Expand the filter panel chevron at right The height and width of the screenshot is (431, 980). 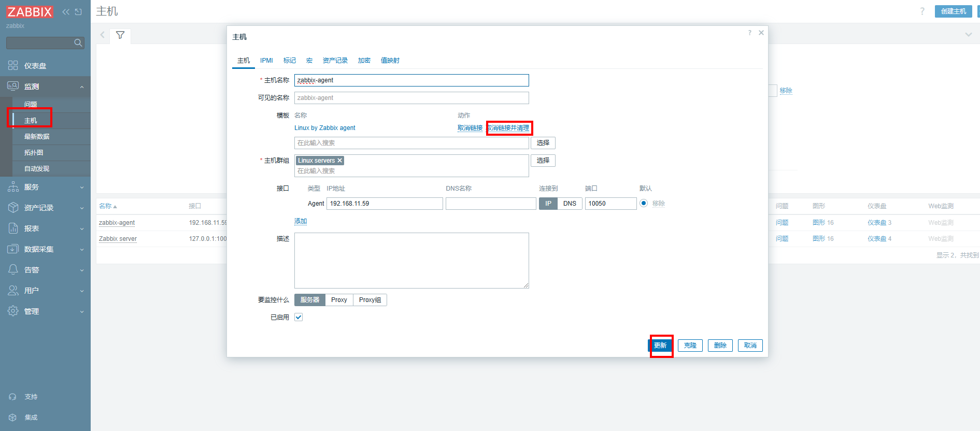pyautogui.click(x=968, y=35)
